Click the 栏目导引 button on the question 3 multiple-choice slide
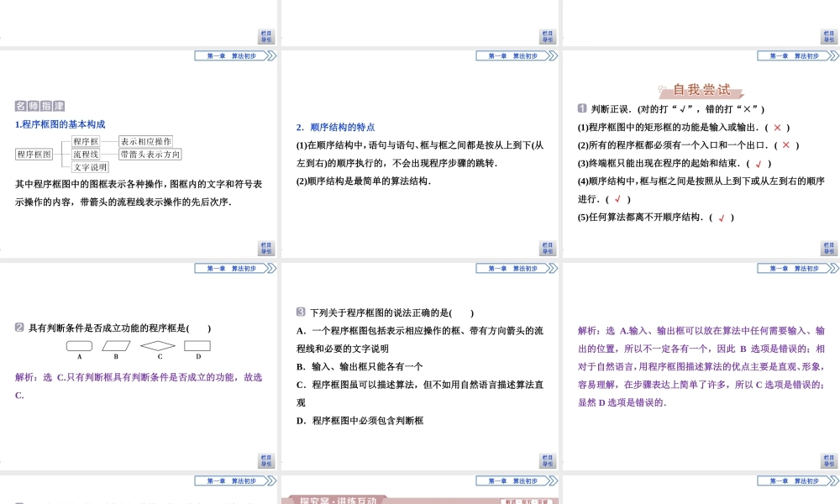 point(547,460)
